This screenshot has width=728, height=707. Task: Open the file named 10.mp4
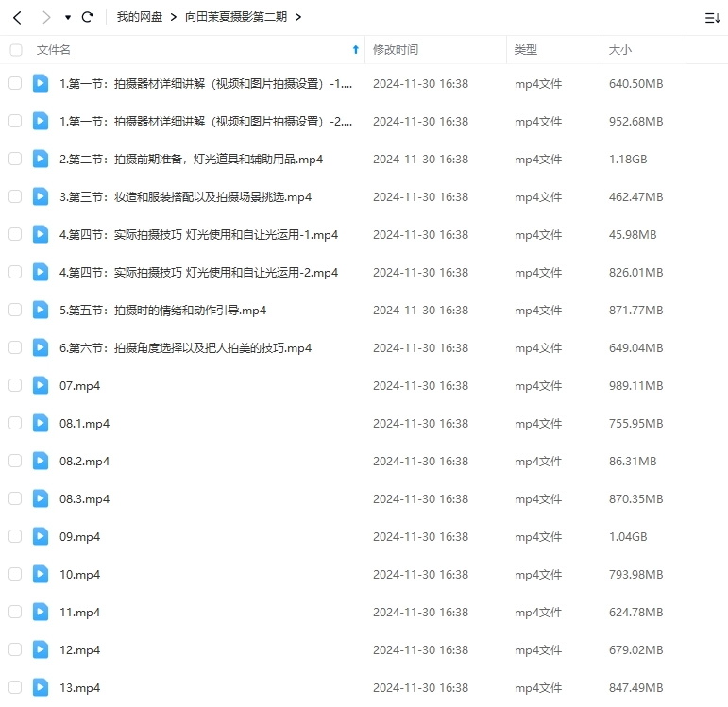pos(80,575)
